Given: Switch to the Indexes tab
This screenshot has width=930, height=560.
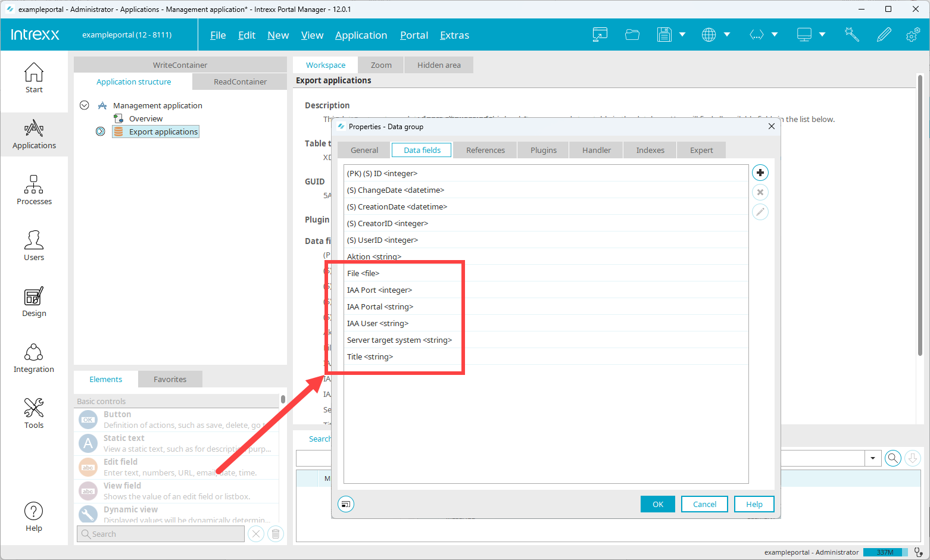Looking at the screenshot, I should (650, 150).
